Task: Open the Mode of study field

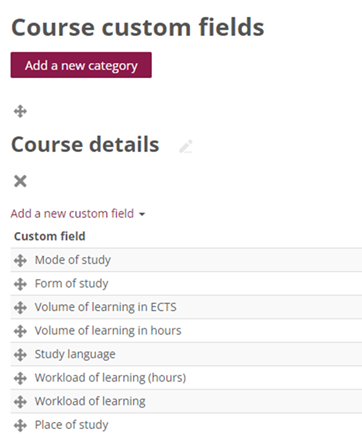Action: [x=73, y=260]
